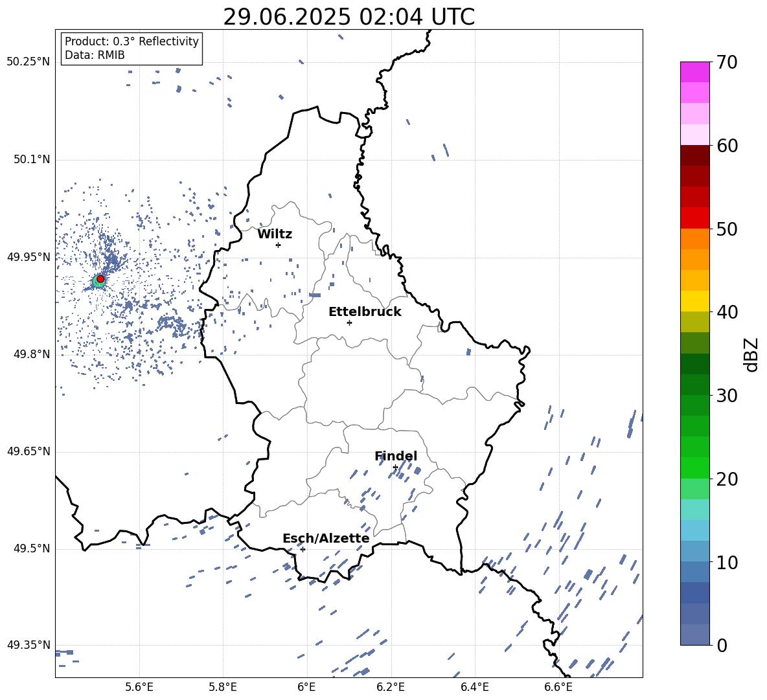Click the 60 colorbar tick label
Screen dimensions: 767x700
point(727,146)
